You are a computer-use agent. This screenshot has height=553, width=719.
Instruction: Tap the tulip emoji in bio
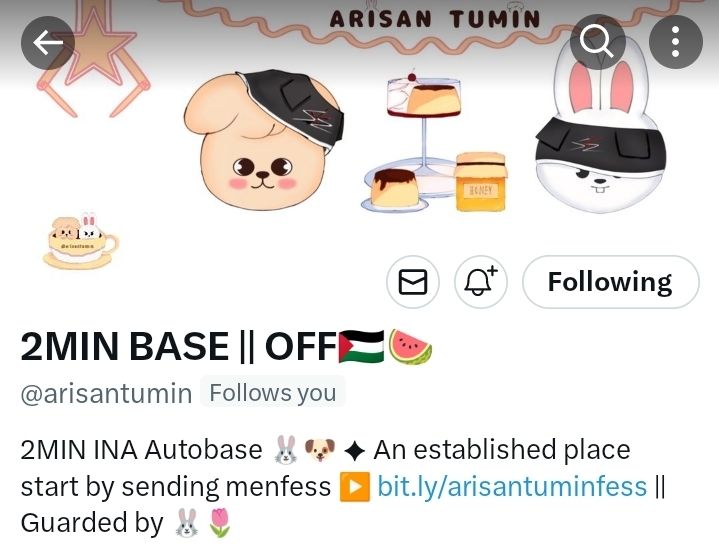[220, 523]
